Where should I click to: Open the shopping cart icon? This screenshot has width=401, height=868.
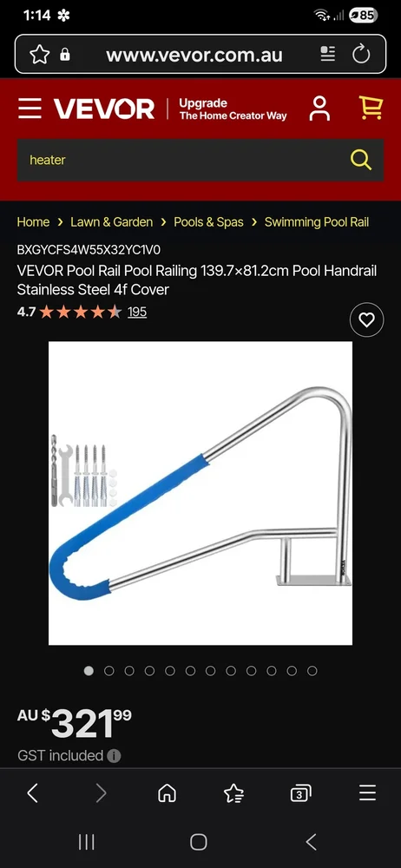click(371, 108)
